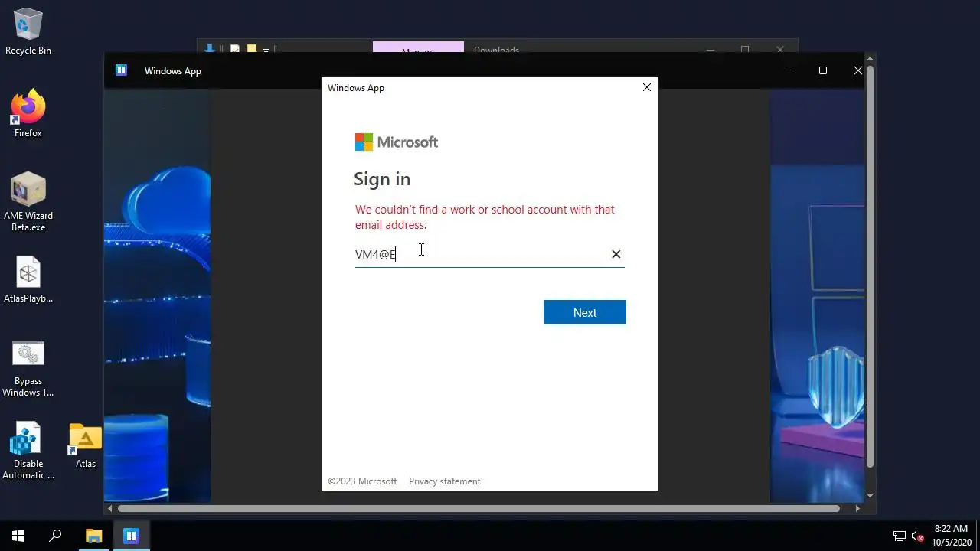Image resolution: width=980 pixels, height=551 pixels.
Task: Select the Firefox desktop shortcut
Action: tap(28, 112)
